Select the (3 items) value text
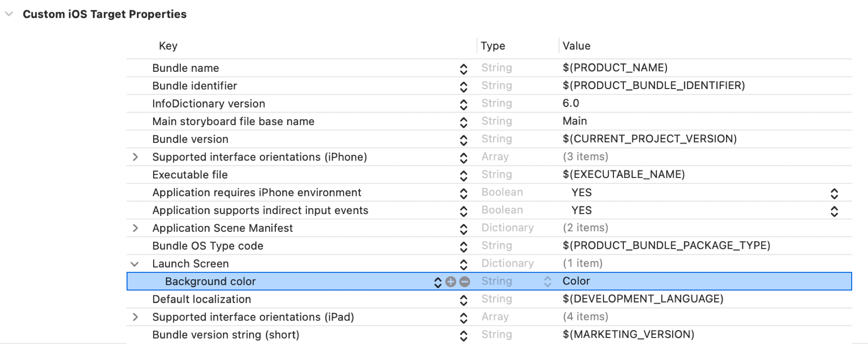Viewport: 868px width, 351px height. (585, 157)
